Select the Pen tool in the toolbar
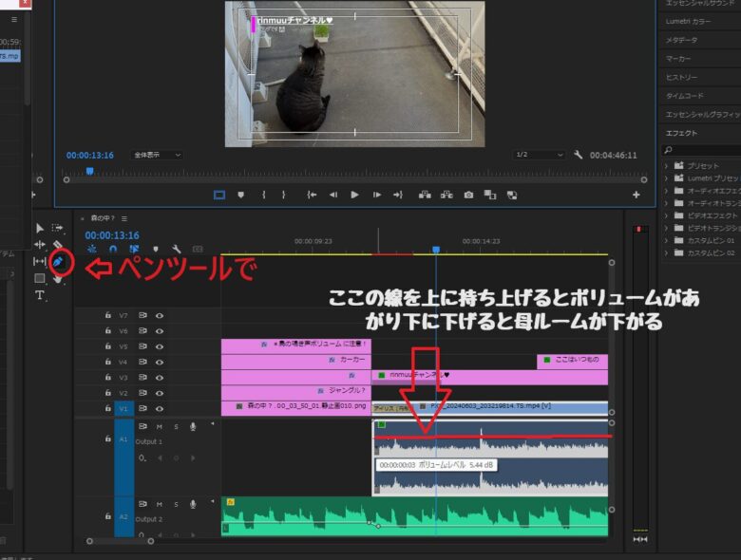741x560 pixels. click(x=58, y=261)
